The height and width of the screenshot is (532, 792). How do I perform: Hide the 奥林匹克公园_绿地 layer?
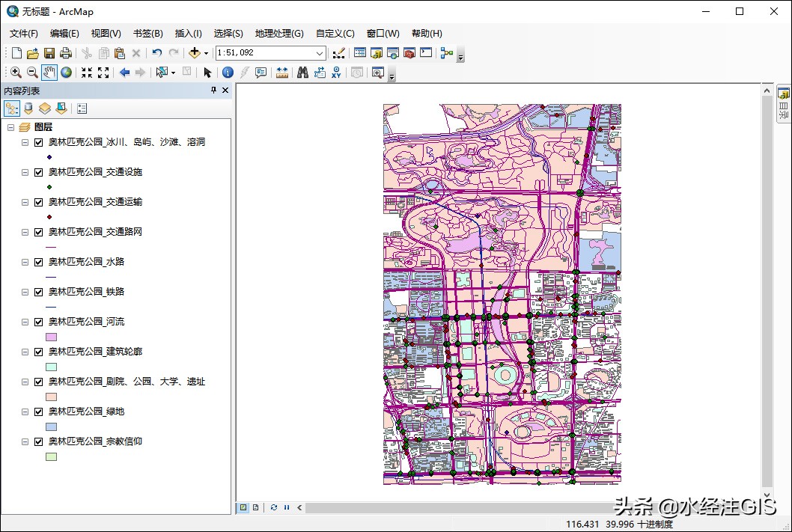[38, 412]
